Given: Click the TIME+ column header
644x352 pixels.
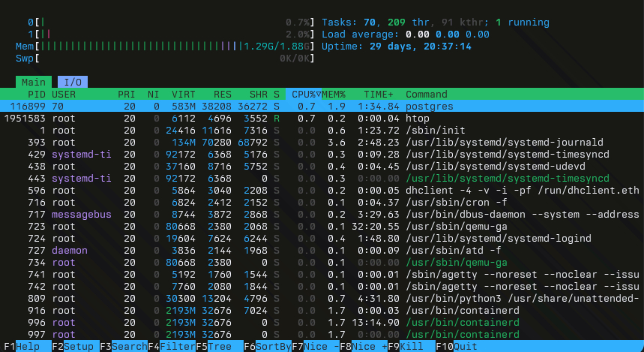Looking at the screenshot, I should click(379, 95).
